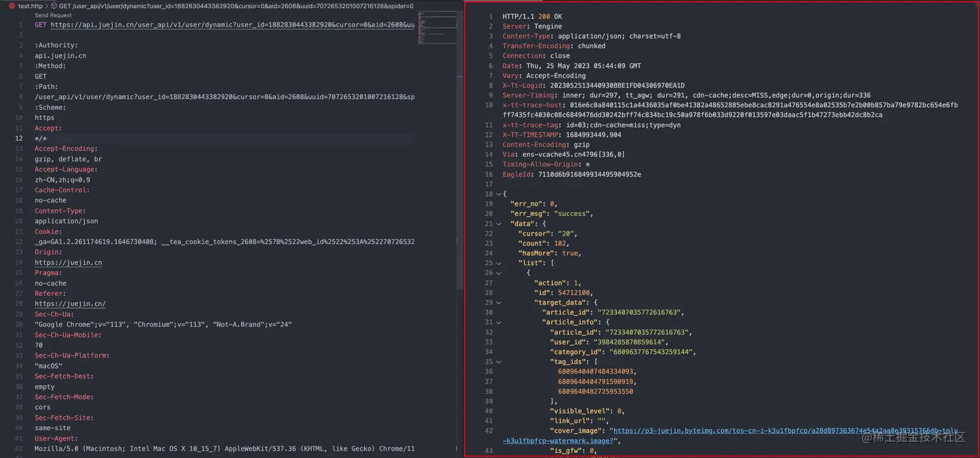Click the "category_id" line in response
This screenshot has height=458, width=980.
[623, 352]
